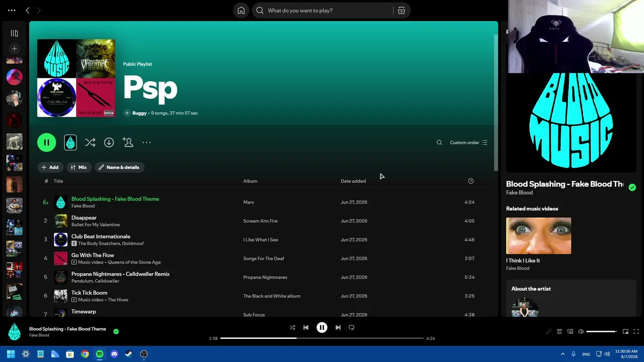Open the play queue icon
Screen dimensions: 644x362
(559, 332)
